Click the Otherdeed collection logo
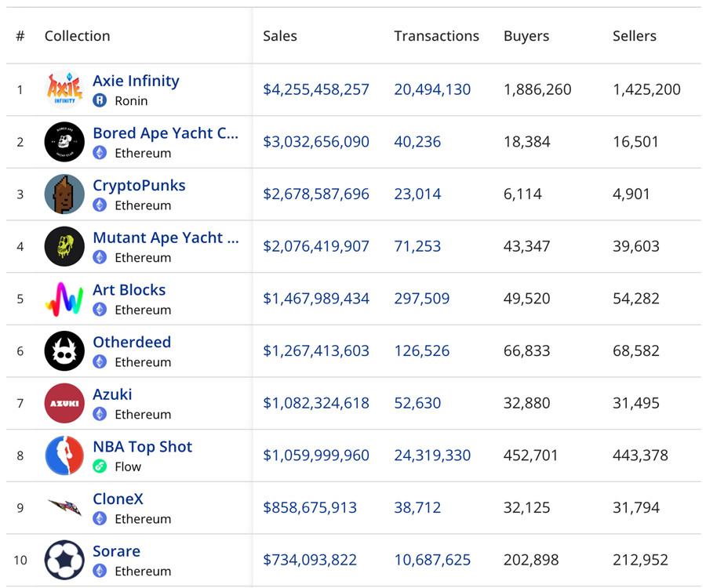Screen dimensions: 706x588 64,351
